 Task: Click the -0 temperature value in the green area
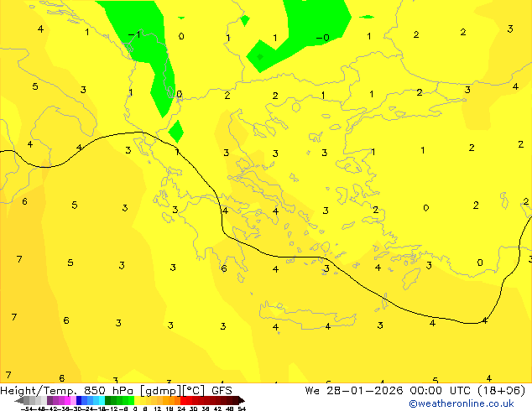(323, 37)
